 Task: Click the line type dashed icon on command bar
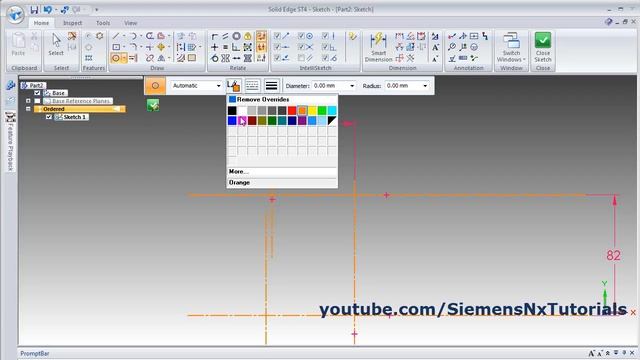252,86
